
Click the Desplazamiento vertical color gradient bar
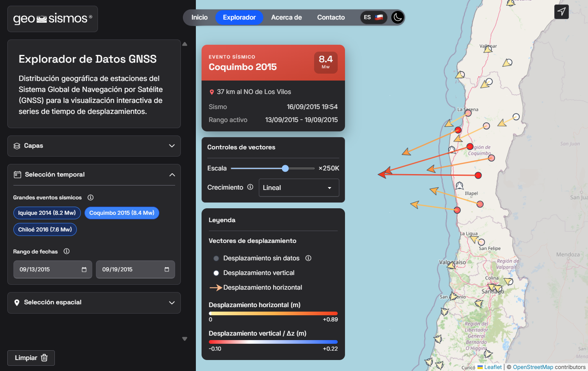tap(273, 342)
